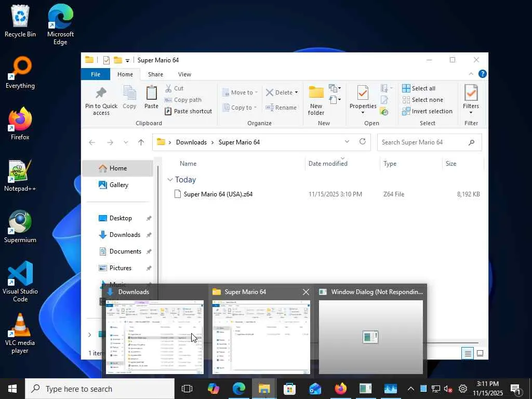Click Paste shortcut in Clipboard group
The width and height of the screenshot is (532, 399).
[188, 111]
